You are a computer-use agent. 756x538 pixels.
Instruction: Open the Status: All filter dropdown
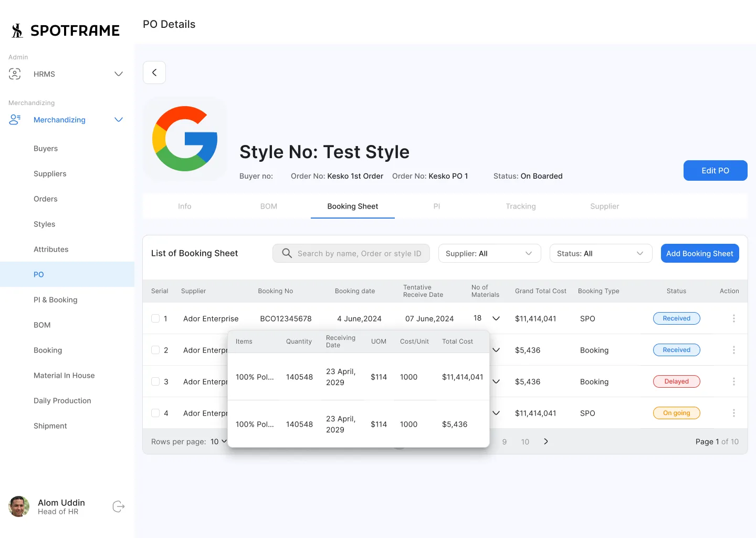click(601, 253)
